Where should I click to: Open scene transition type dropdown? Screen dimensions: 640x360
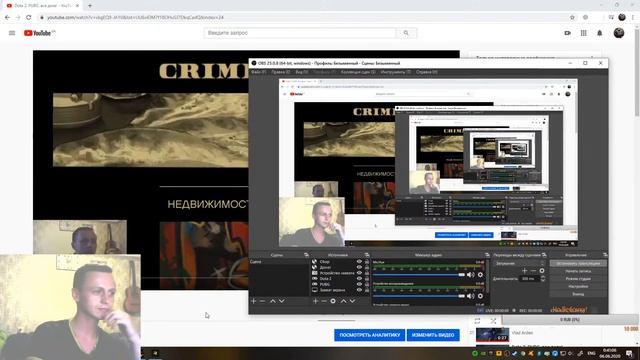519,263
